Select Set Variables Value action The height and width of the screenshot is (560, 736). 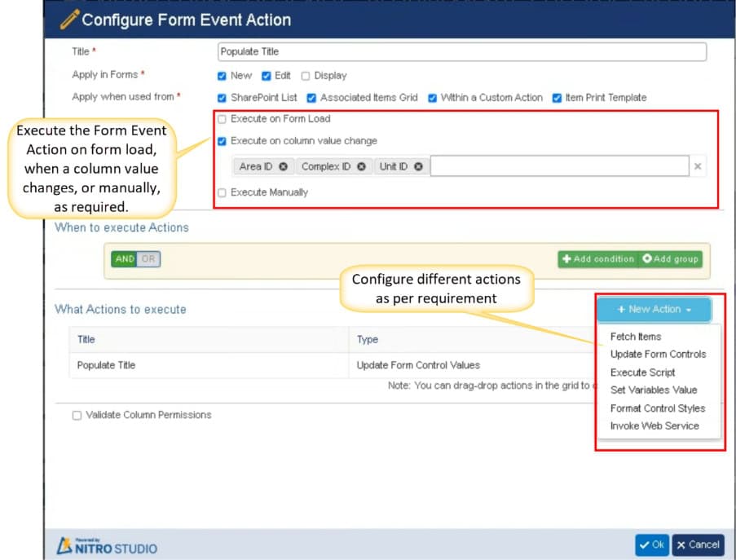pos(654,390)
